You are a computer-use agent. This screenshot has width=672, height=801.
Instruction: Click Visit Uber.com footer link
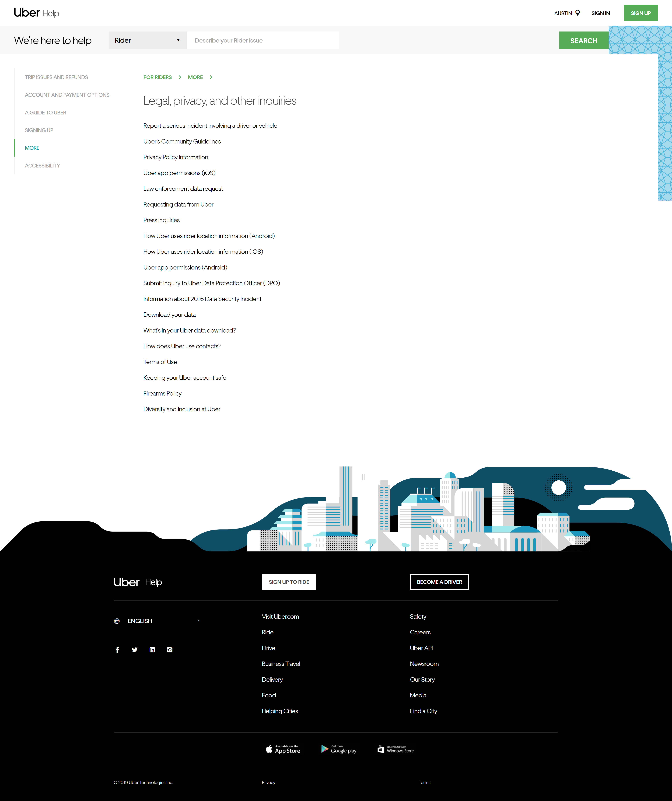280,617
